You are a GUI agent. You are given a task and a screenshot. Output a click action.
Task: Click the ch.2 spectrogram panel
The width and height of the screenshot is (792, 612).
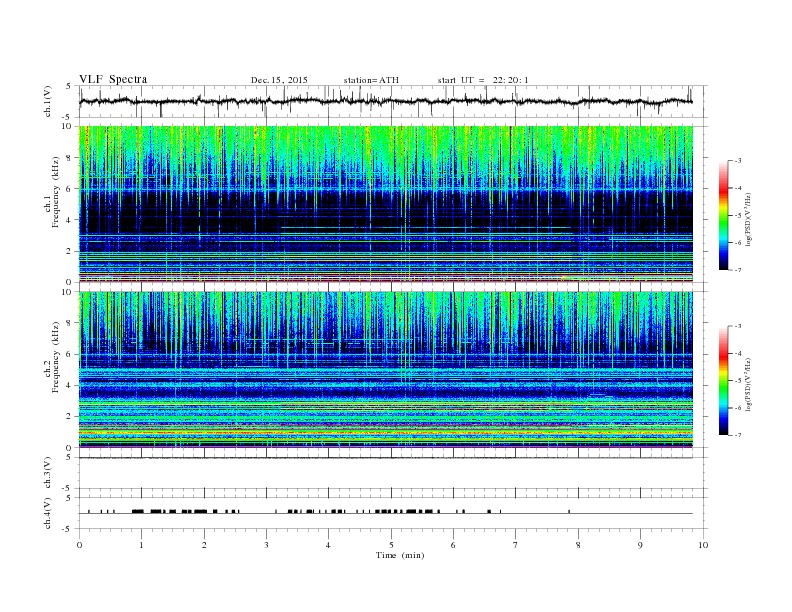386,369
